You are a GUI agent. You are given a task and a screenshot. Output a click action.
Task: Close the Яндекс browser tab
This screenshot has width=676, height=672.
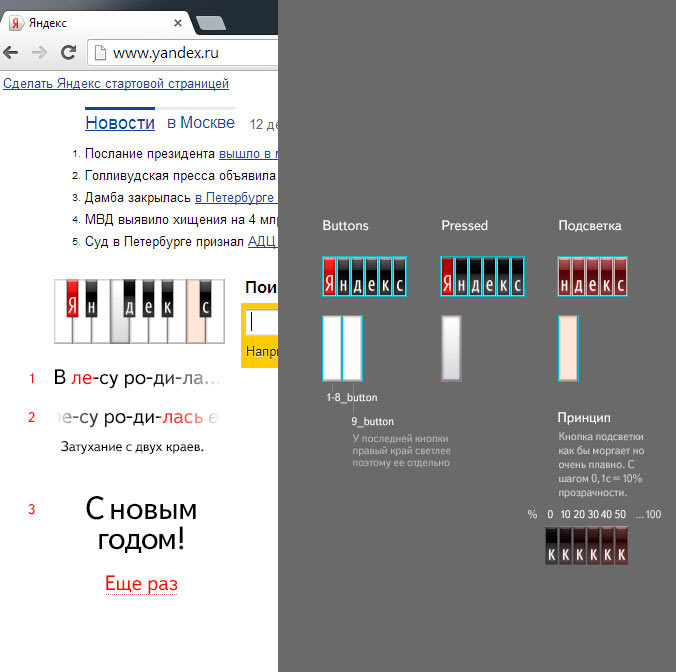point(178,23)
